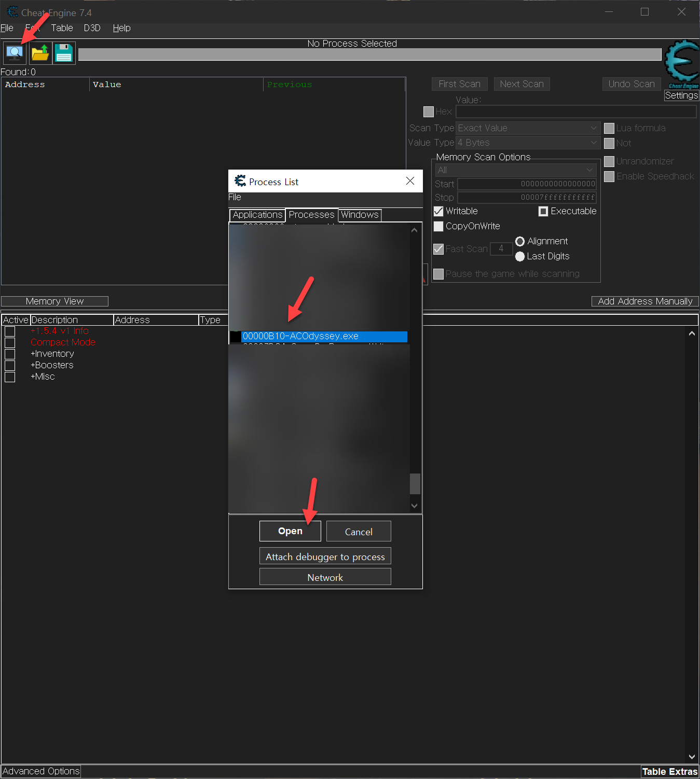Open the Table menu
The width and height of the screenshot is (700, 779).
(x=62, y=28)
